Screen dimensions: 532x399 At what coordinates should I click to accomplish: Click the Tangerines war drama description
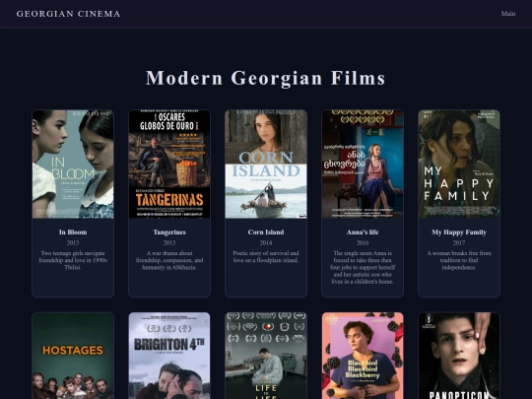point(169,260)
